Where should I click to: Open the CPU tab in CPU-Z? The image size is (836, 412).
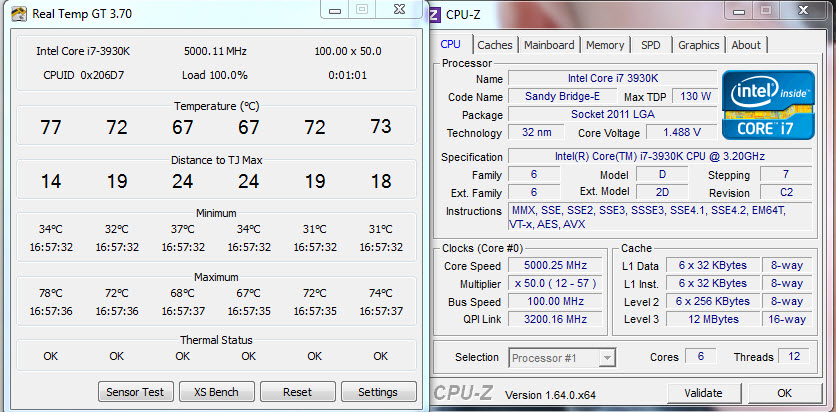451,44
